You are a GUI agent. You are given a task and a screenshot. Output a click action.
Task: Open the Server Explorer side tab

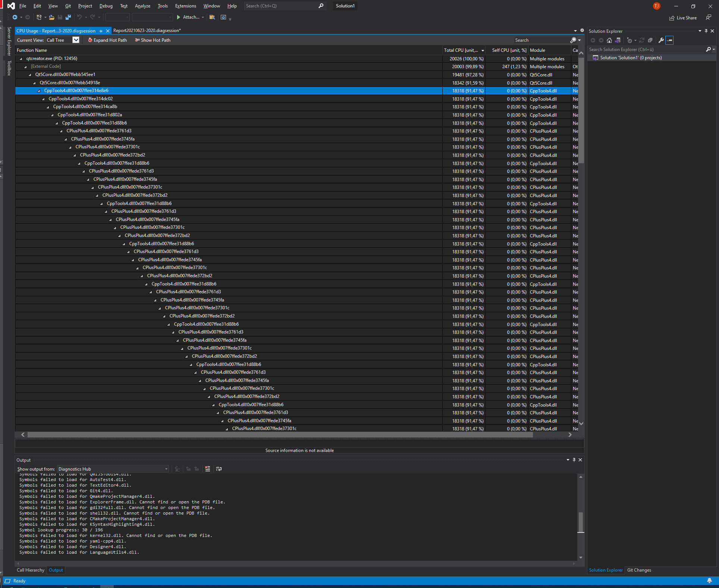pos(9,41)
